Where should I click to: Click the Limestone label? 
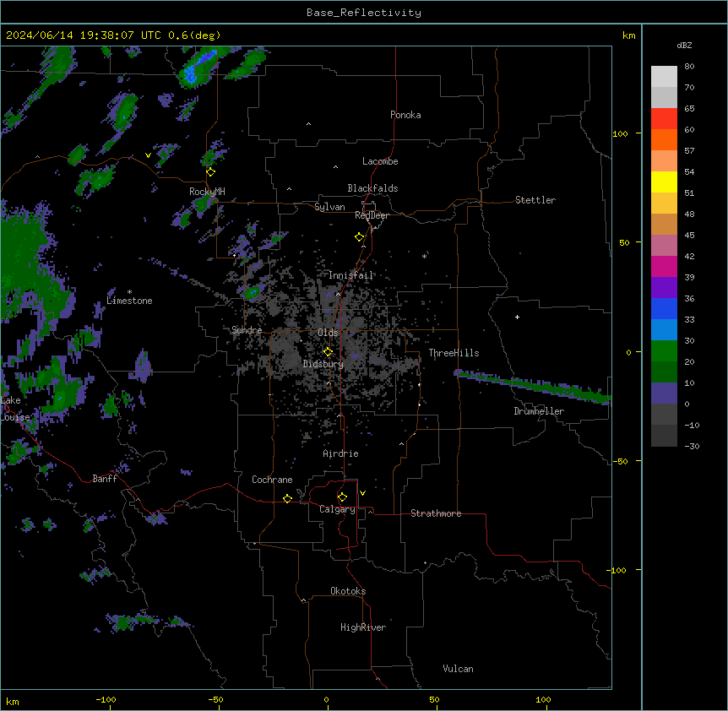129,301
